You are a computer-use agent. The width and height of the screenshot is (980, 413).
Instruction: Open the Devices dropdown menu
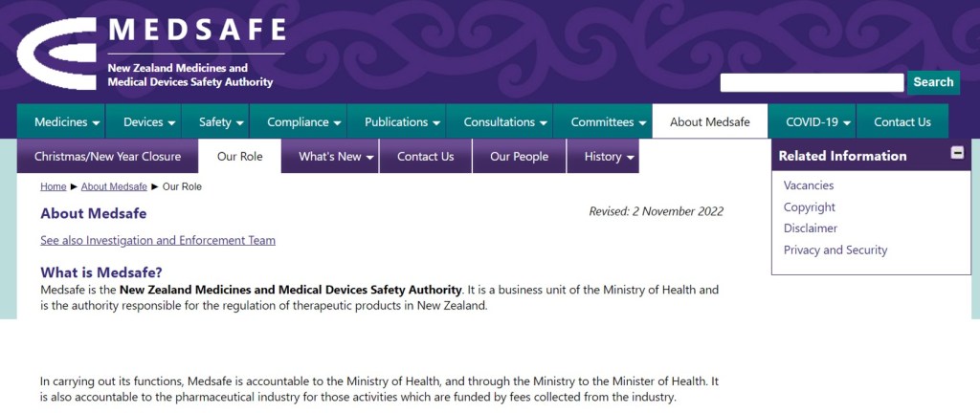point(149,122)
